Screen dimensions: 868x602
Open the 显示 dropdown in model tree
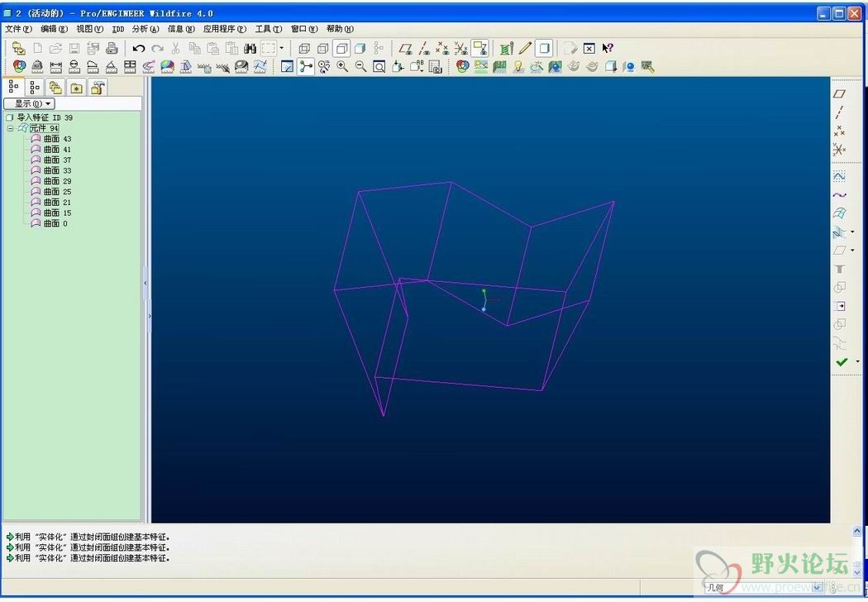pyautogui.click(x=29, y=103)
